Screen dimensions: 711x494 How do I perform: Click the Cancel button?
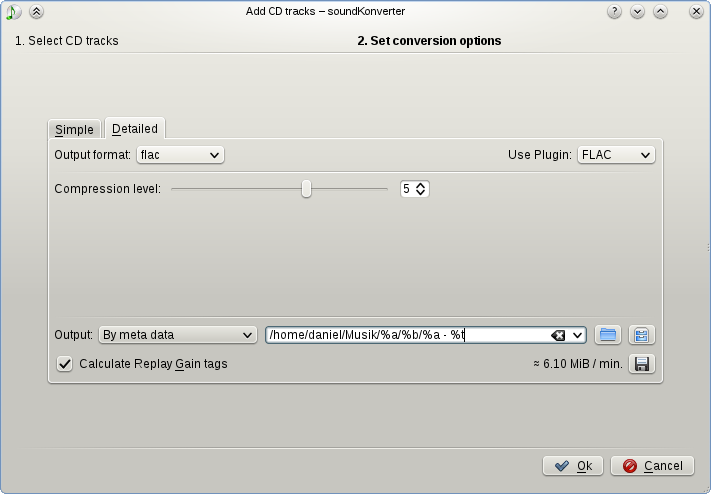coord(652,466)
